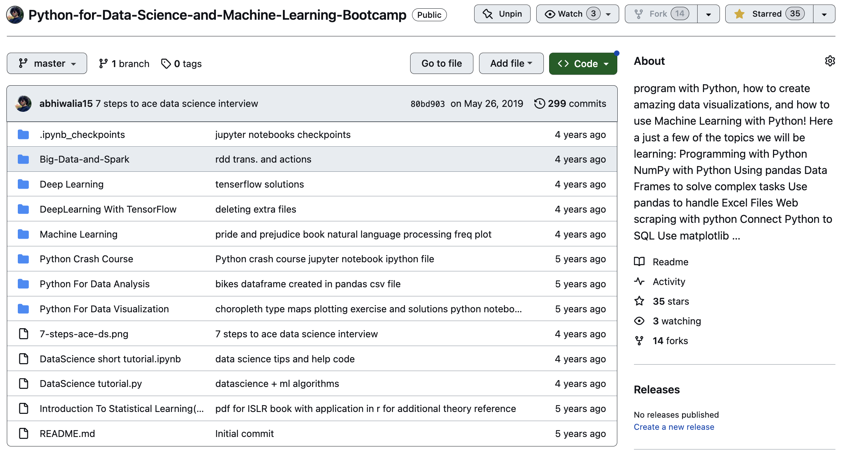Viewport: 868px width, 451px height.
Task: Open the Add file dropdown
Action: click(511, 63)
